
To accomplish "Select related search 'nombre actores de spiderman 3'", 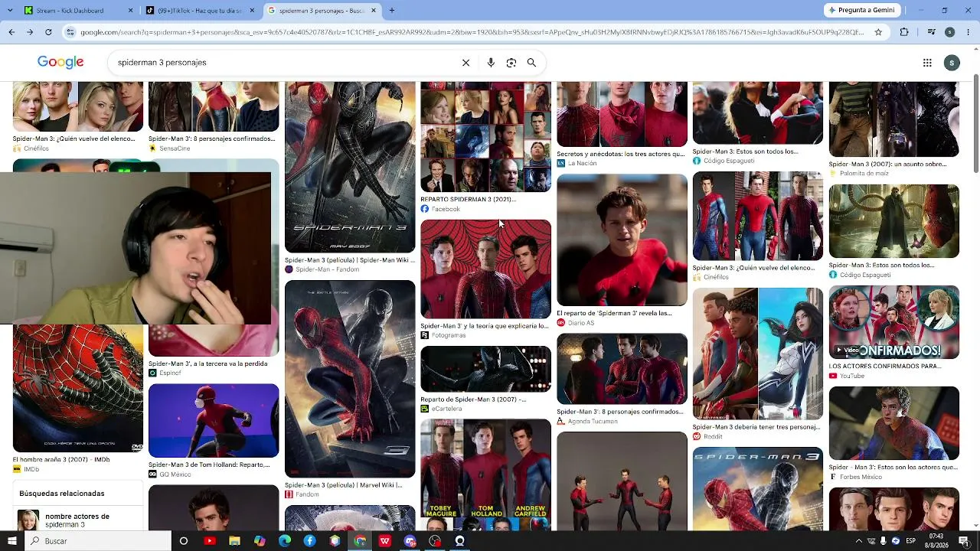I will 77,520.
